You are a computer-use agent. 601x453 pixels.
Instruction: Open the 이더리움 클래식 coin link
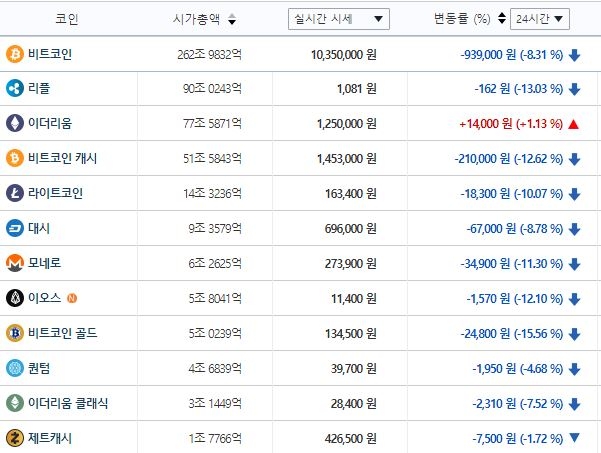coord(67,402)
